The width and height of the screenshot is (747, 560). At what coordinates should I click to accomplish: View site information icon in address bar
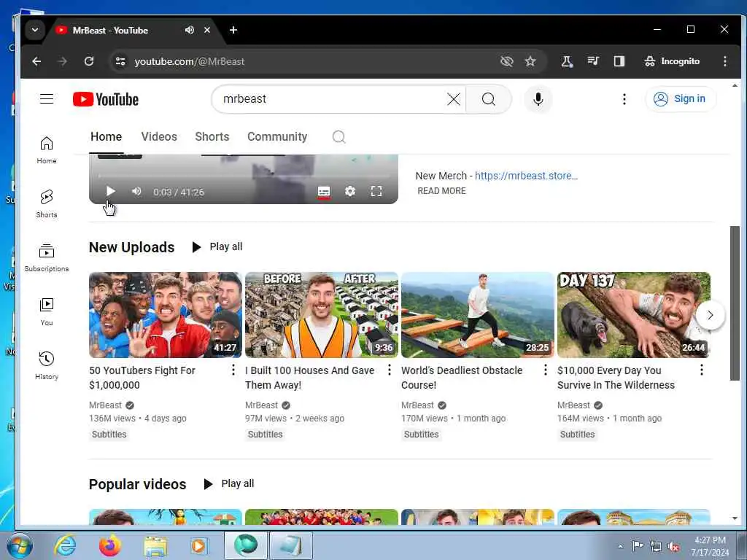click(120, 61)
